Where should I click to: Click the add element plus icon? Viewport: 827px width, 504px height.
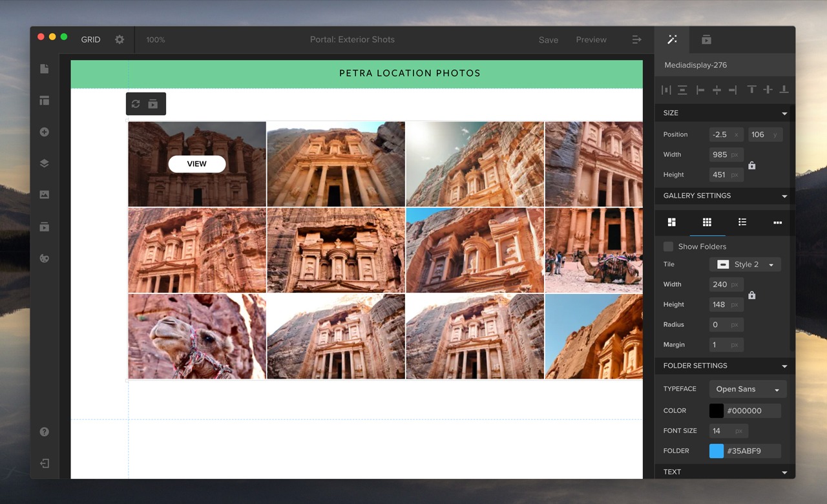(x=44, y=132)
